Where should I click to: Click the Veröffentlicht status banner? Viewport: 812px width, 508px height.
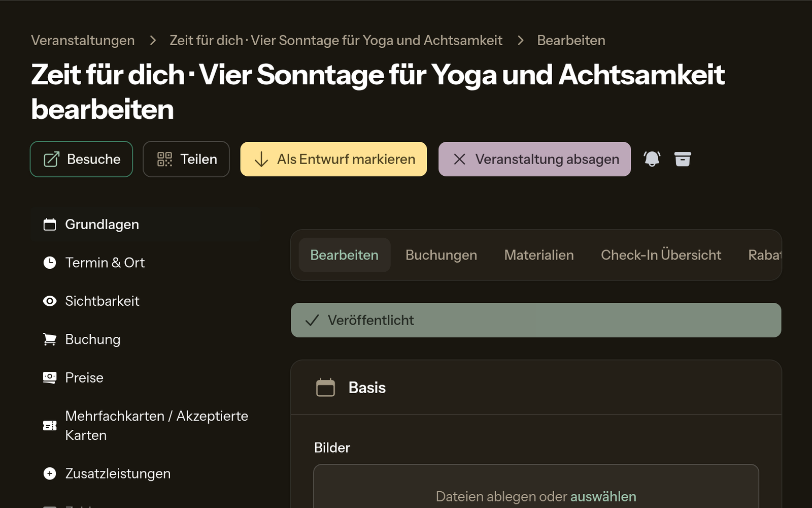click(536, 320)
